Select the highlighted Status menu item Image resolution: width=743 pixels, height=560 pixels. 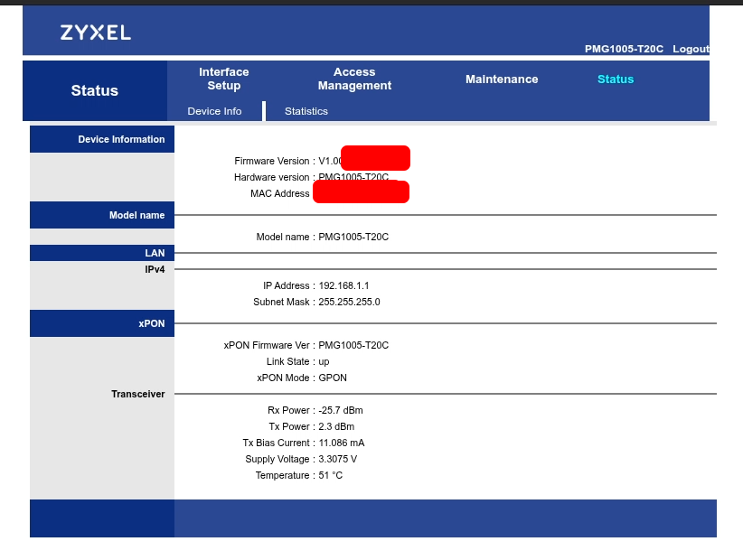click(615, 79)
